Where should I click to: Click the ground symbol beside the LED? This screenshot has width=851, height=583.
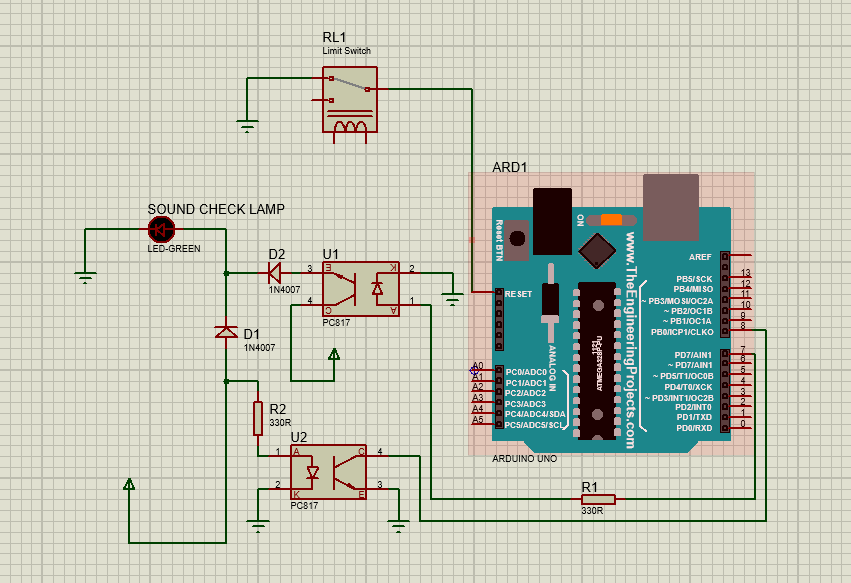tap(85, 275)
